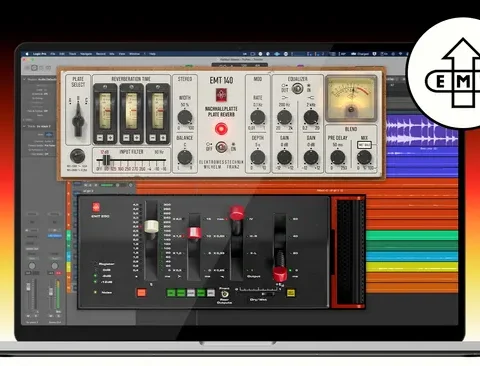This screenshot has height=366, width=480.
Task: Open the Help menu in the menu bar
Action: tap(152, 54)
